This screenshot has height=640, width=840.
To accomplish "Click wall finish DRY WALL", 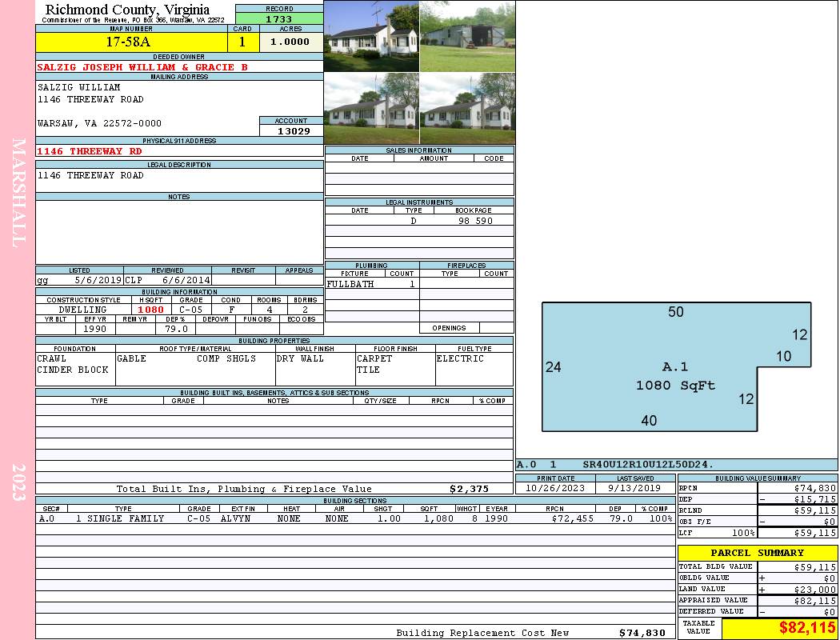I will pyautogui.click(x=300, y=358).
